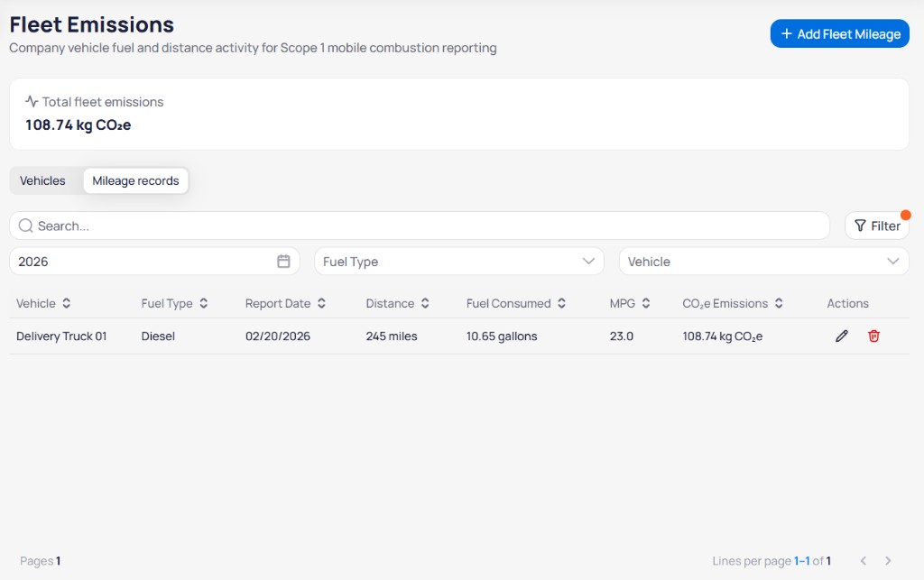Click the Fleet Emissions page title
Viewport: 924px width, 580px height.
click(x=91, y=24)
